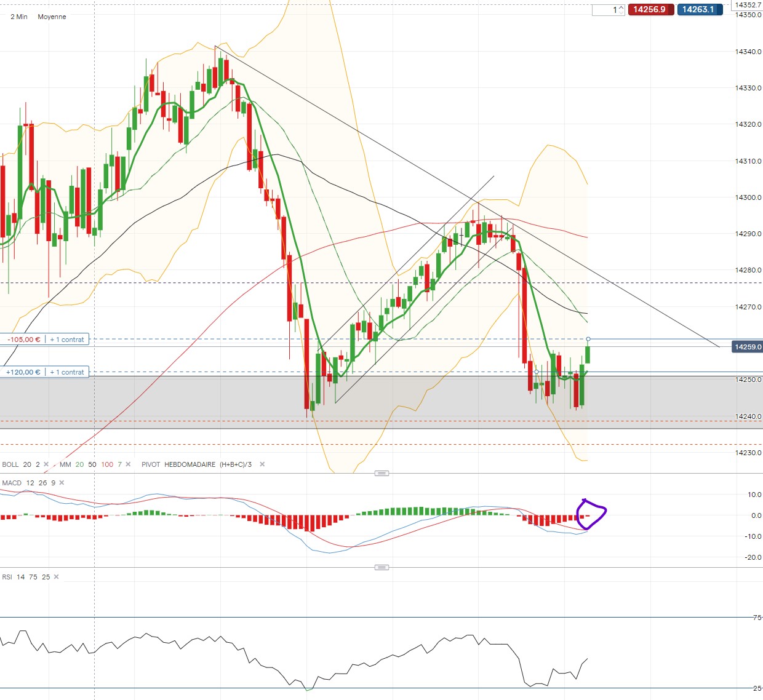
Task: Click the red MM 100 period value
Action: tap(107, 464)
